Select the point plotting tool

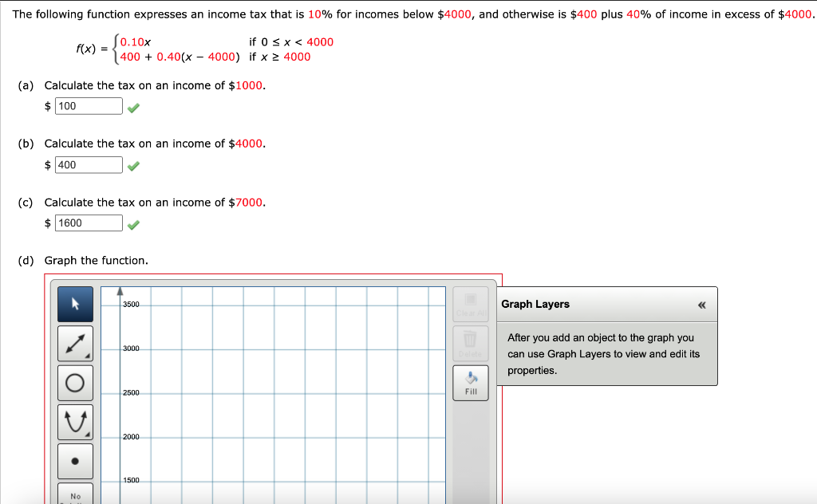[75, 461]
